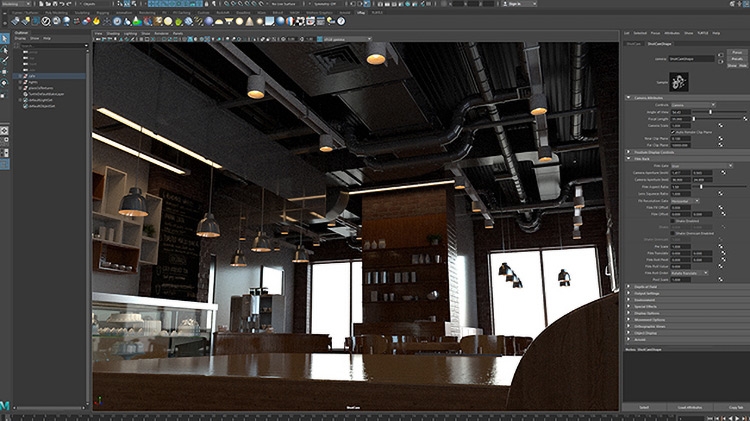Expand the Special Effects section

coord(629,306)
